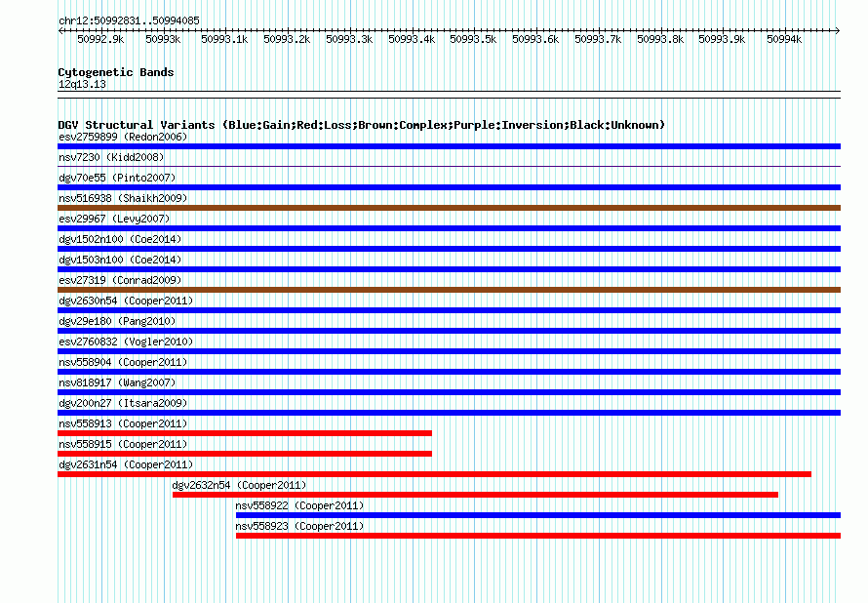
Task: Click dgv2632n54 (Cooper2011) label
Action: tap(239, 485)
